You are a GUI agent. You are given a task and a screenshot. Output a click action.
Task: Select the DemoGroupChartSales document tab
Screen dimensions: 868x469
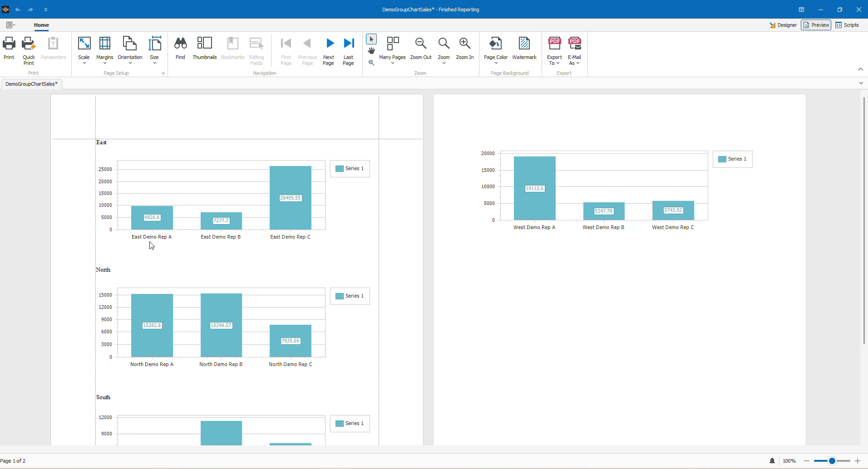click(x=31, y=84)
